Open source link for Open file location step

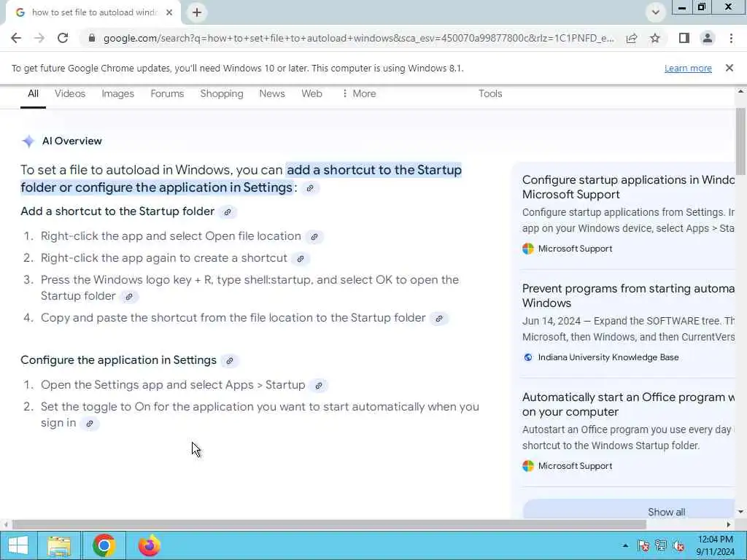(x=314, y=237)
